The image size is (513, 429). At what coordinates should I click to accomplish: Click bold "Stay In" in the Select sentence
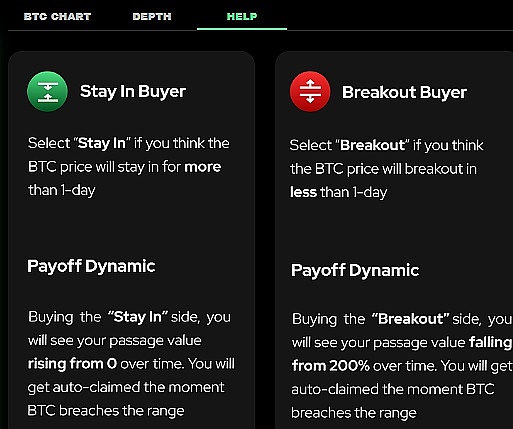tap(102, 143)
